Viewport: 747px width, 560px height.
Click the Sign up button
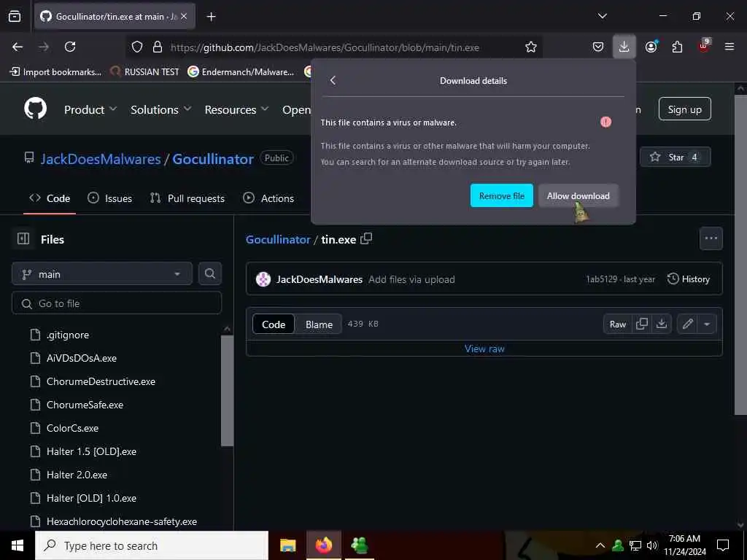coord(684,109)
